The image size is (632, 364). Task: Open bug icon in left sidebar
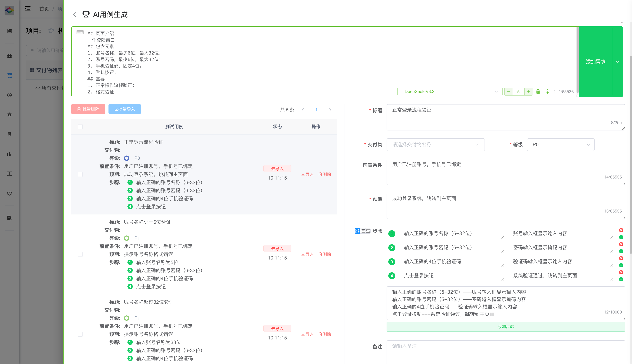(x=9, y=115)
